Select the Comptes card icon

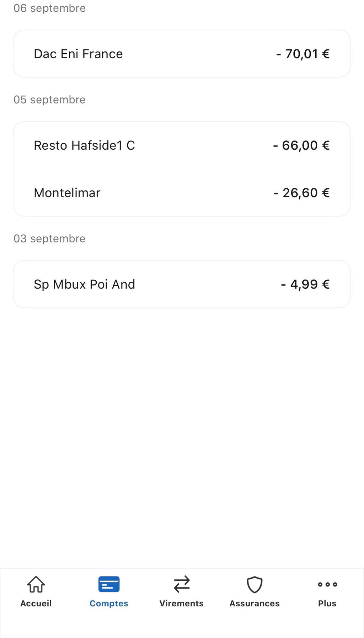pyautogui.click(x=109, y=584)
